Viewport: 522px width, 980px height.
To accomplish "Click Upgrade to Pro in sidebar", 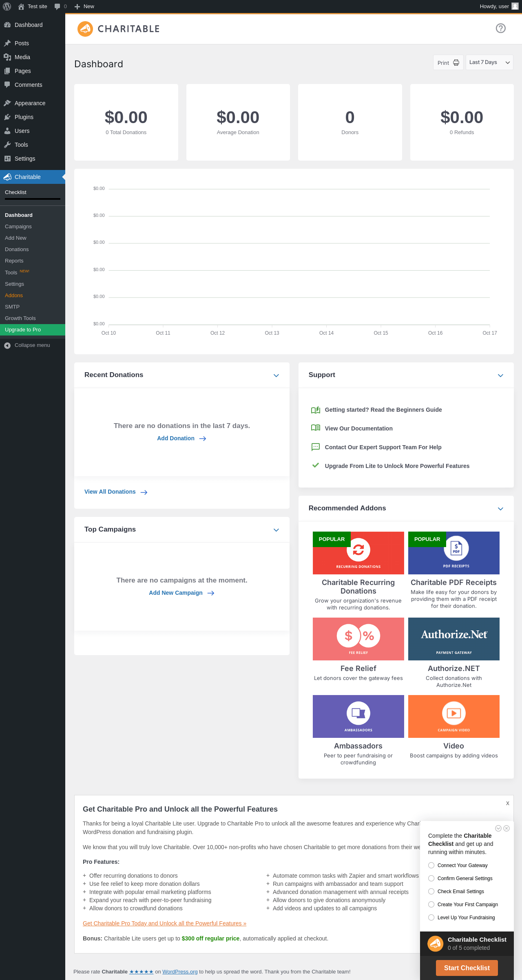I will [33, 330].
